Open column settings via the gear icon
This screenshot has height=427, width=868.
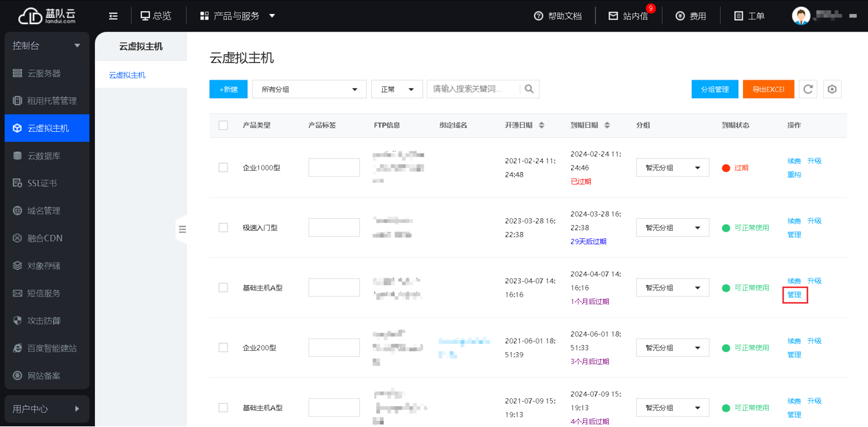pyautogui.click(x=832, y=88)
